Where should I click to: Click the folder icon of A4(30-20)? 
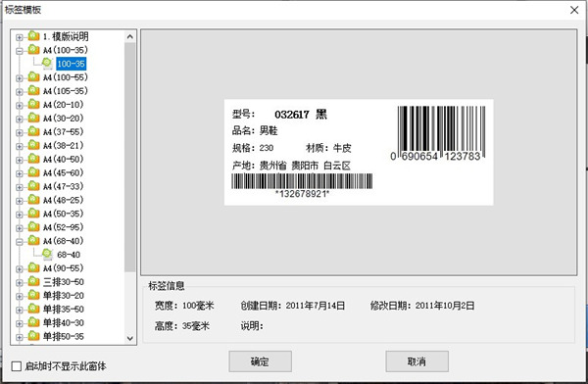[x=33, y=118]
